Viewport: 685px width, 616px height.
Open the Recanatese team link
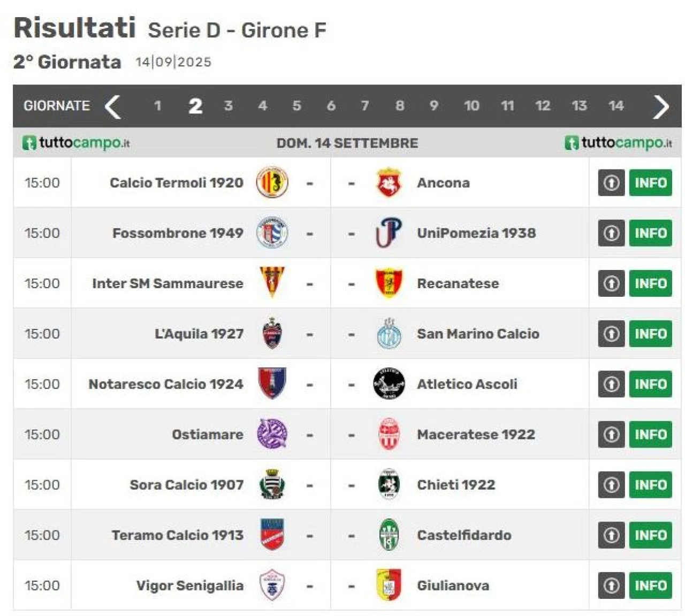[458, 283]
